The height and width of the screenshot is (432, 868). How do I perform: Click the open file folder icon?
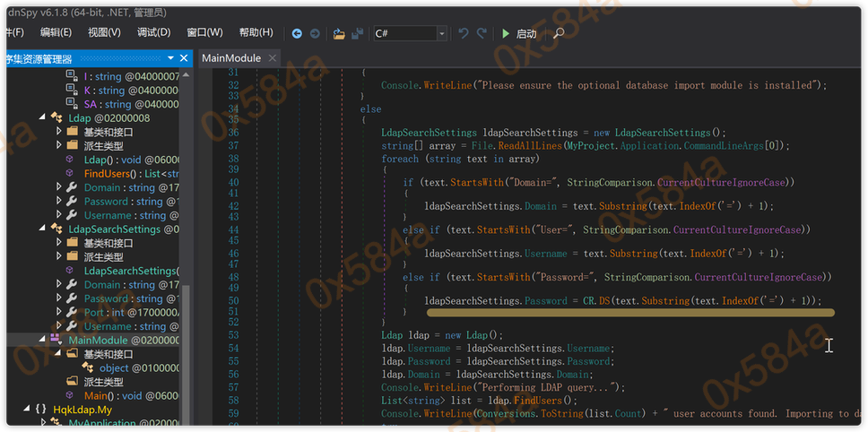[339, 33]
